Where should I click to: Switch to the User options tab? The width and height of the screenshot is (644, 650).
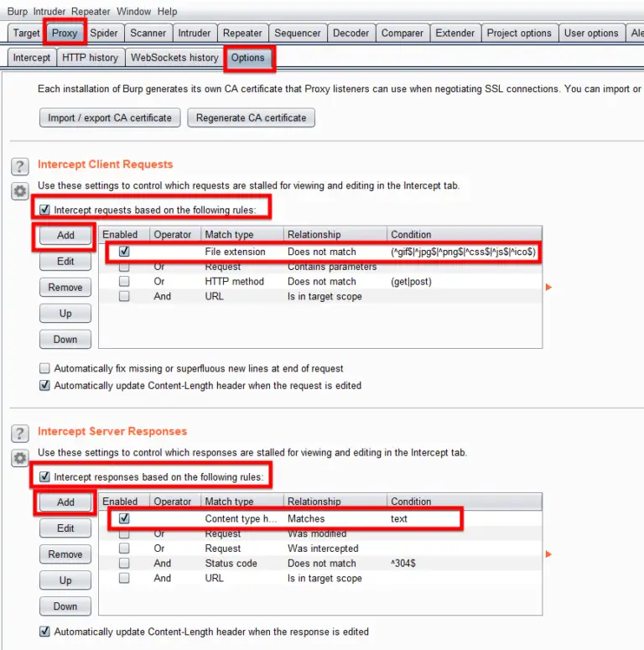tap(591, 33)
